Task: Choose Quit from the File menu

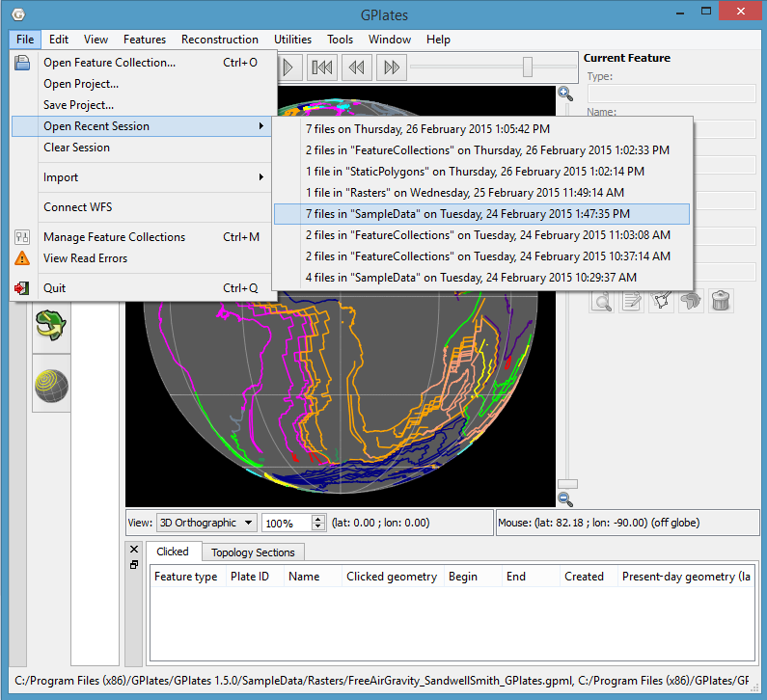Action: 142,288
